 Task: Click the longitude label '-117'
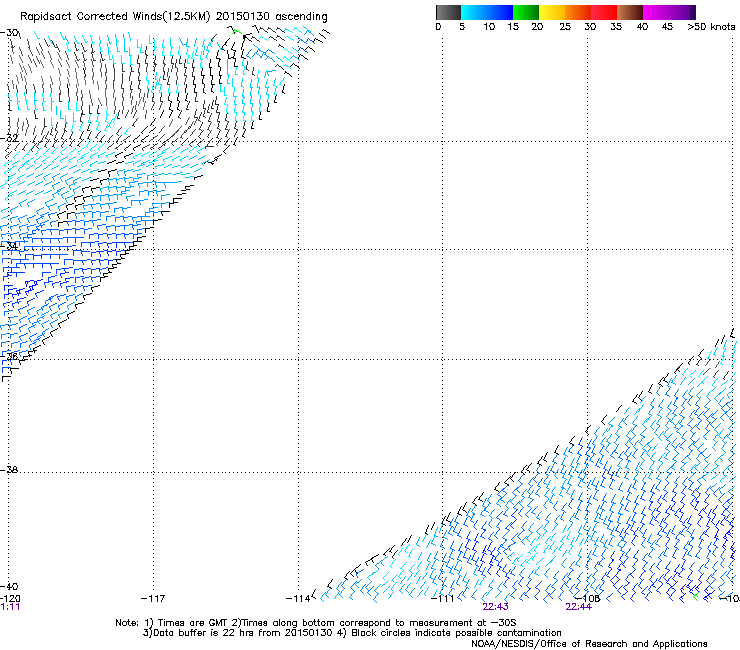153,599
